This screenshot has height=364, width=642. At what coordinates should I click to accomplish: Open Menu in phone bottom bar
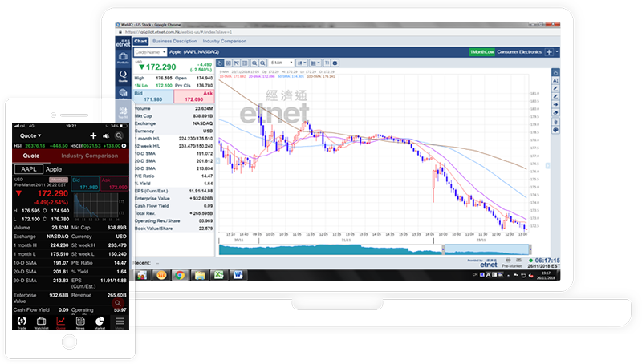click(x=120, y=322)
